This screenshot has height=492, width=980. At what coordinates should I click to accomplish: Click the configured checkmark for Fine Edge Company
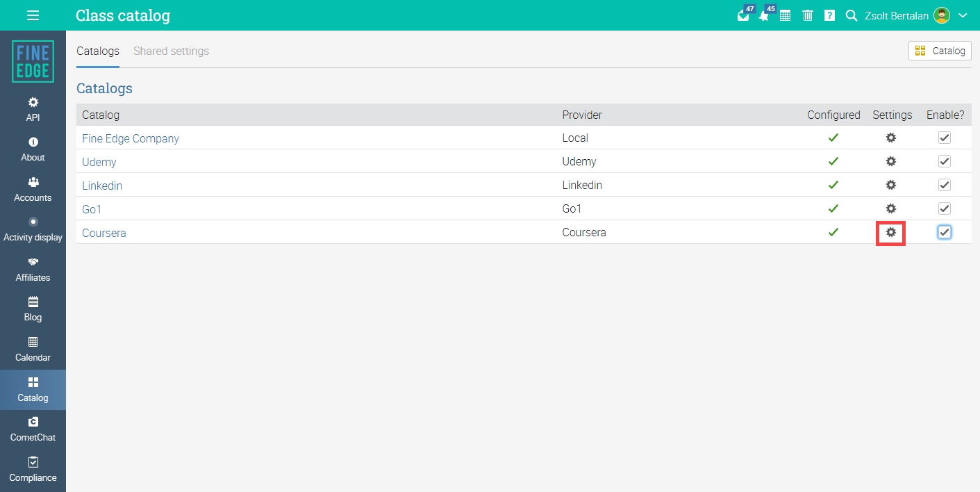(833, 138)
